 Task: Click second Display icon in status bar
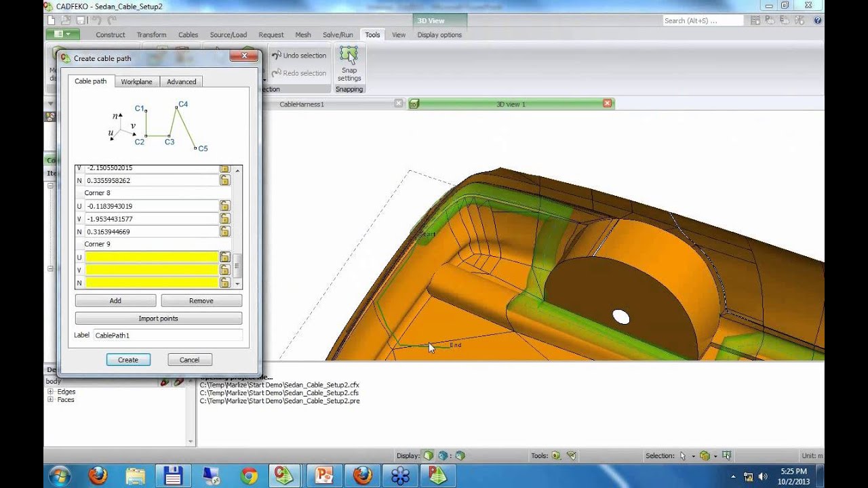click(444, 456)
